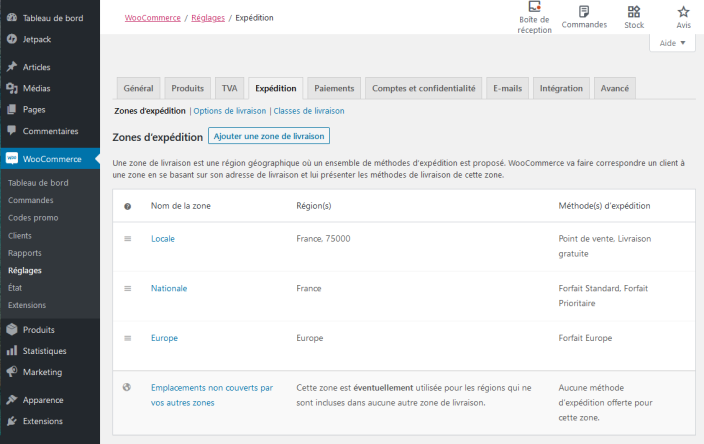Open WooCommerce submenu Tableau de bord
This screenshot has width=704, height=444.
click(x=38, y=183)
